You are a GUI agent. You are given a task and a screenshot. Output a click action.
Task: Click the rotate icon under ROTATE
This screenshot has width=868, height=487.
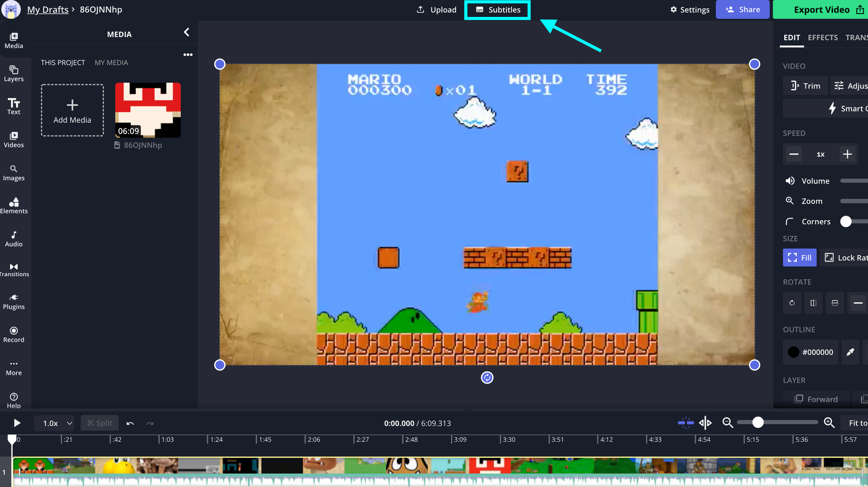(x=792, y=303)
